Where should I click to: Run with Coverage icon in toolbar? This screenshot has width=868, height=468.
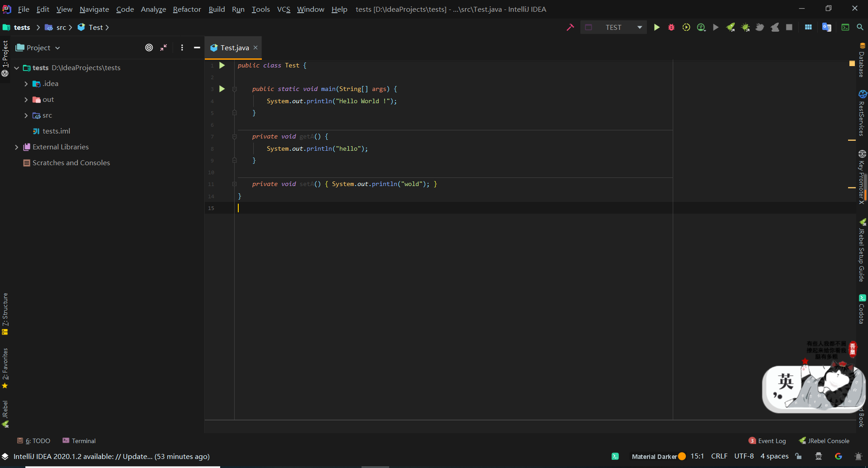pos(686,27)
